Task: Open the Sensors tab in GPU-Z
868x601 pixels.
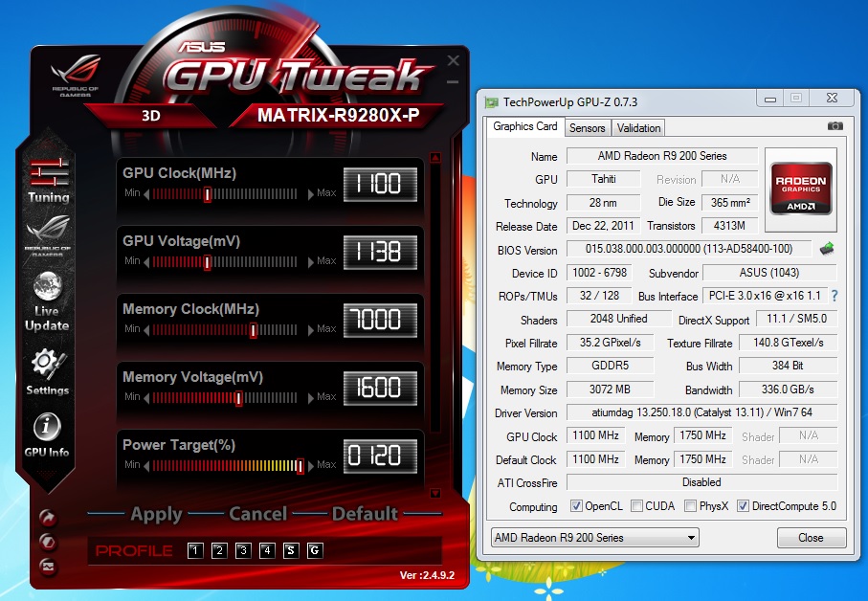Action: coord(588,128)
